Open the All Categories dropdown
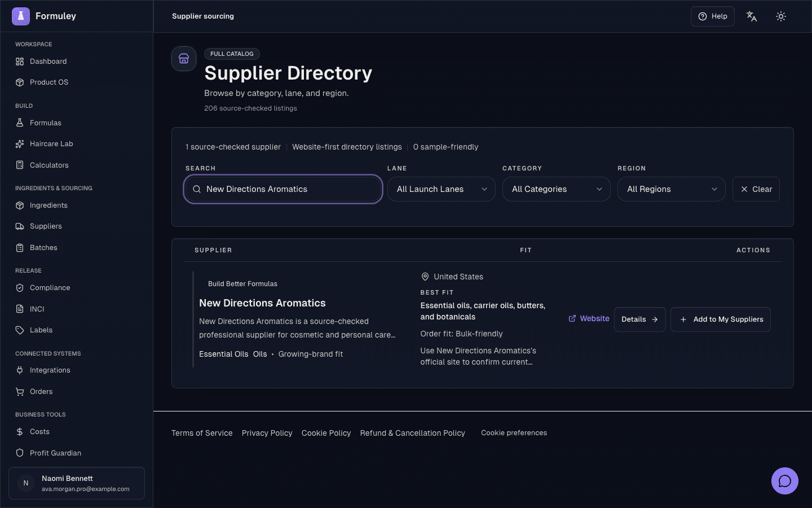The image size is (812, 508). (557, 189)
